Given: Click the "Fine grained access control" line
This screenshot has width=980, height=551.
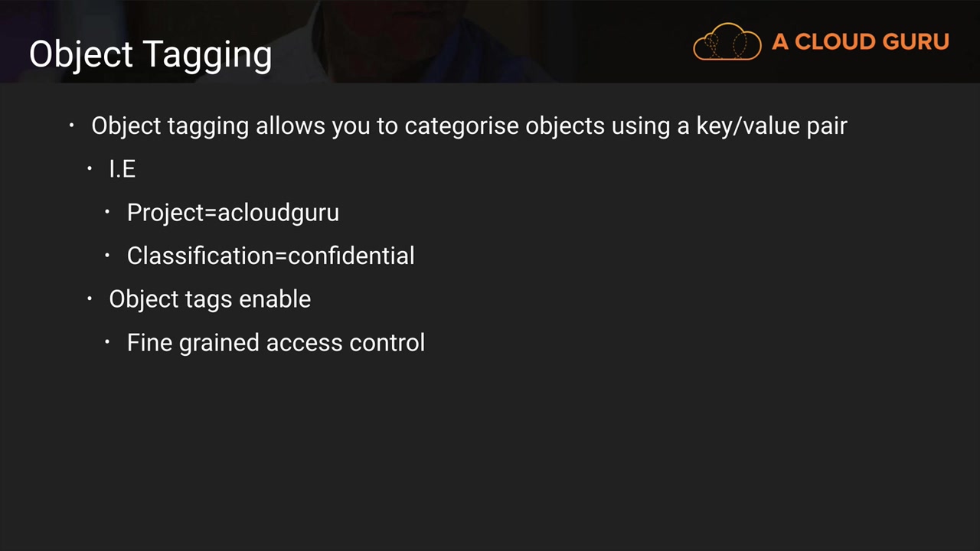Looking at the screenshot, I should click(x=276, y=343).
